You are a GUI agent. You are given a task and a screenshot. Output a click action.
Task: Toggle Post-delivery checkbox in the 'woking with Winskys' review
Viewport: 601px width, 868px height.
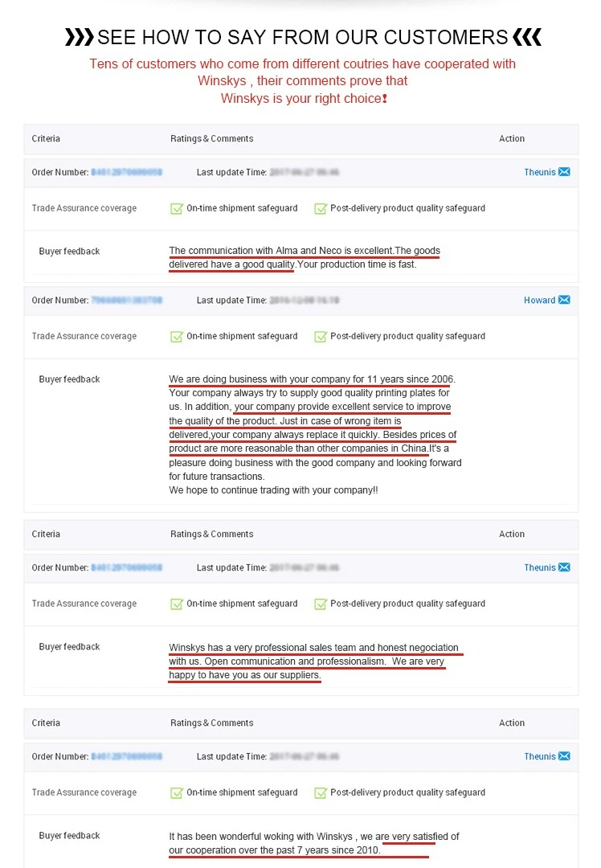pyautogui.click(x=321, y=792)
